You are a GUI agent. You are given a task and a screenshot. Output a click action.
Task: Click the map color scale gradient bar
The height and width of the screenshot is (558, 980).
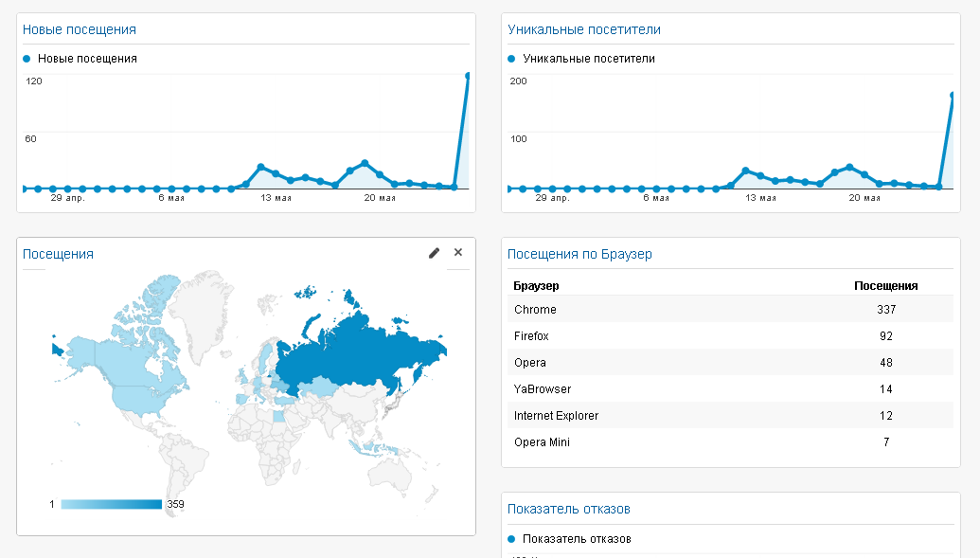(x=111, y=504)
